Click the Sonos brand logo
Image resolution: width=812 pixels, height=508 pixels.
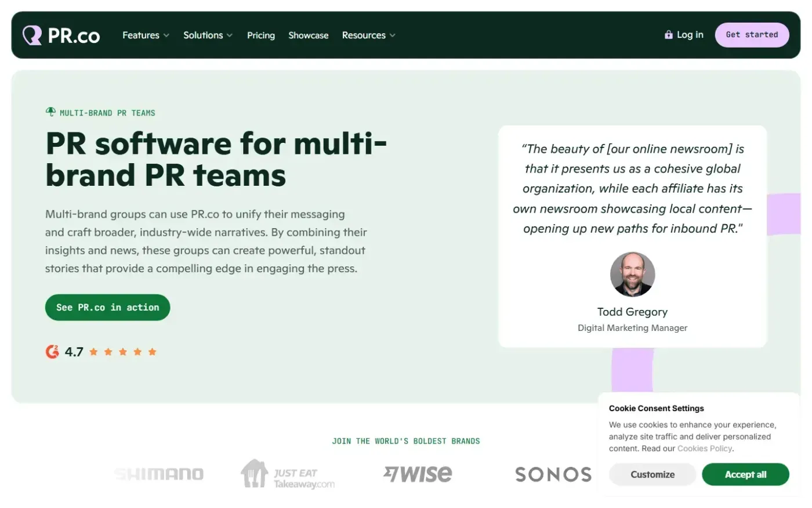(553, 474)
